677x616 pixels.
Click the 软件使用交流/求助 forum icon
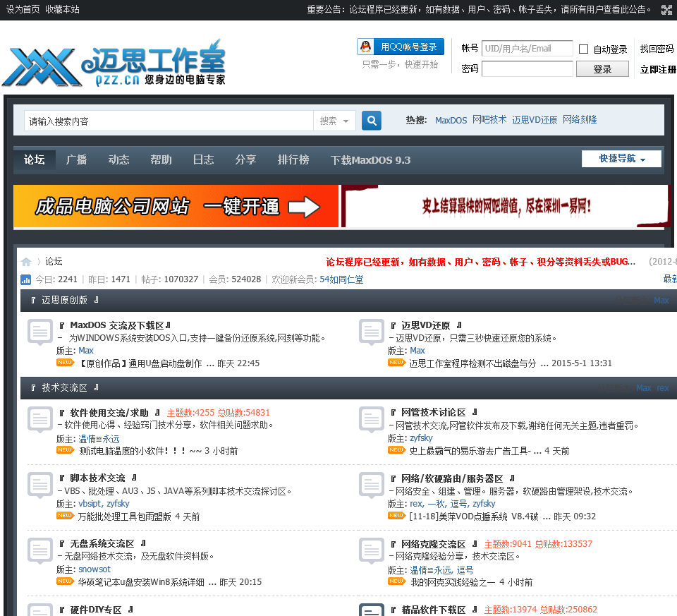[40, 419]
